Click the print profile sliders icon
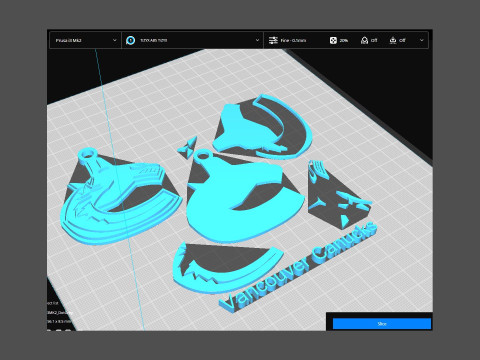 point(273,40)
